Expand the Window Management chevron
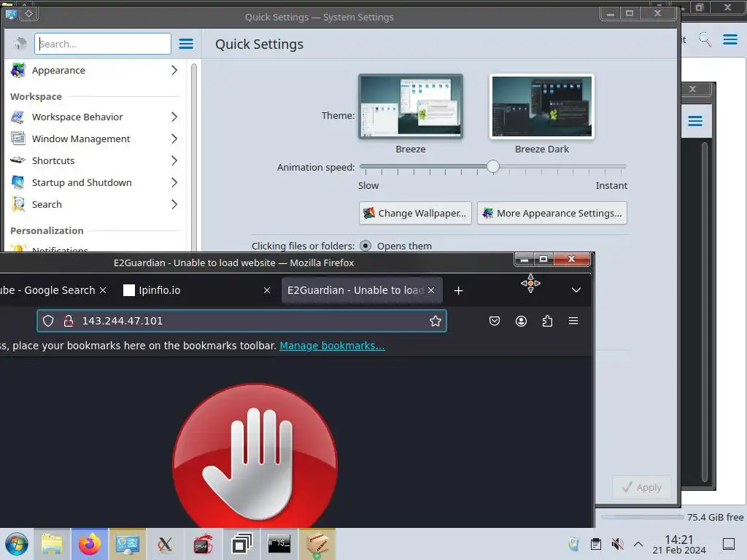 tap(174, 139)
